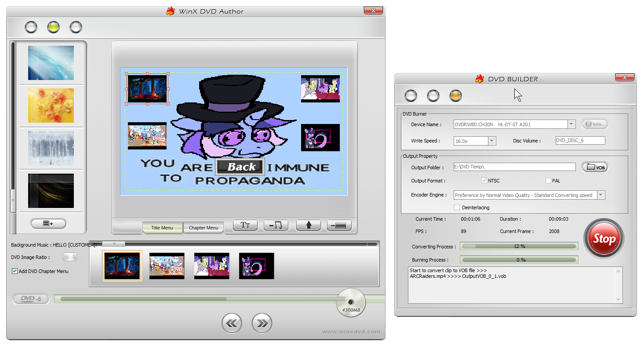Check the PAL output format box

548,181
